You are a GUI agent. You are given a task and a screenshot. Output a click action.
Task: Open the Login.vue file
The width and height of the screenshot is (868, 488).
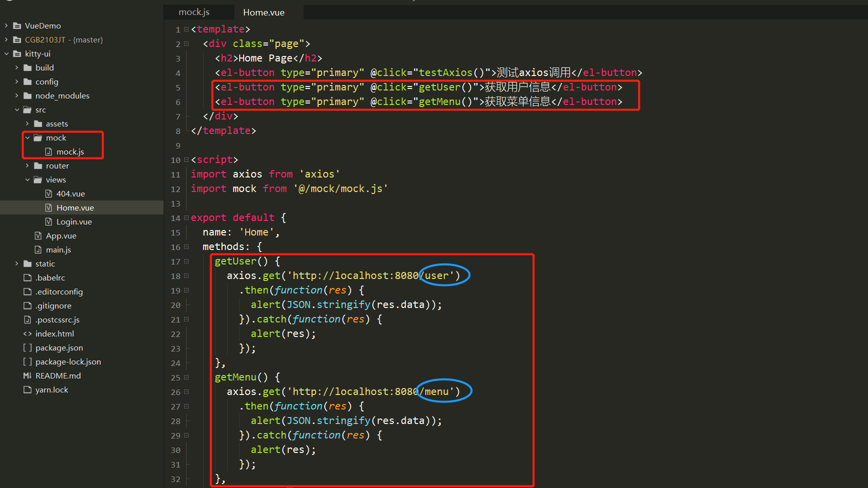pyautogui.click(x=75, y=221)
